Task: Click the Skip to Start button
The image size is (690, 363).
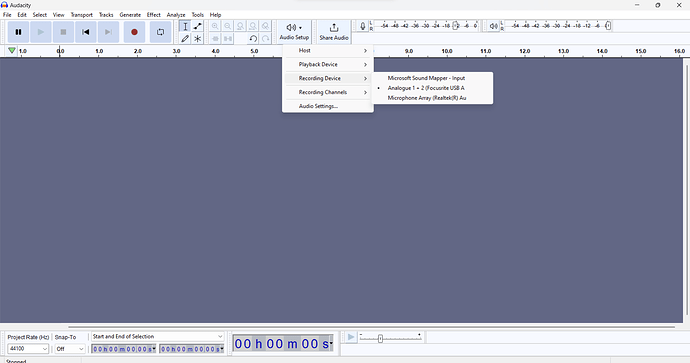Action: 86,32
